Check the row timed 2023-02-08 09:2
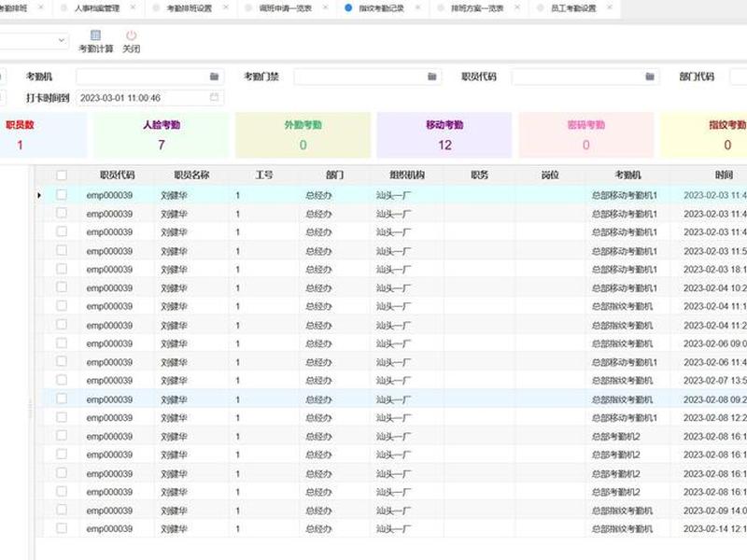The height and width of the screenshot is (560, 747). click(x=62, y=399)
